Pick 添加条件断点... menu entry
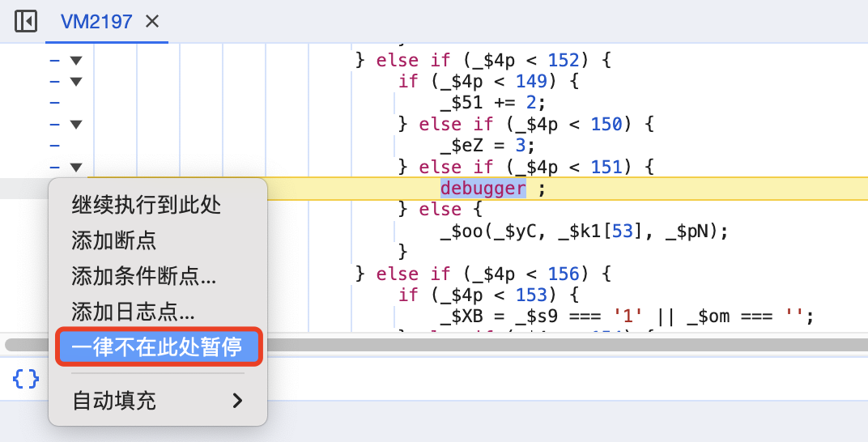The width and height of the screenshot is (868, 442). point(143,276)
